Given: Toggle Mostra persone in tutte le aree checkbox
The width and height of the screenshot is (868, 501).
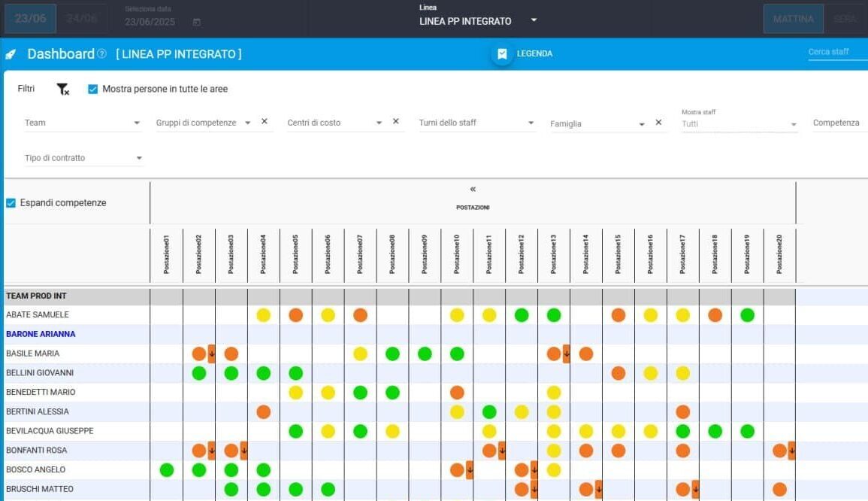Looking at the screenshot, I should (92, 90).
